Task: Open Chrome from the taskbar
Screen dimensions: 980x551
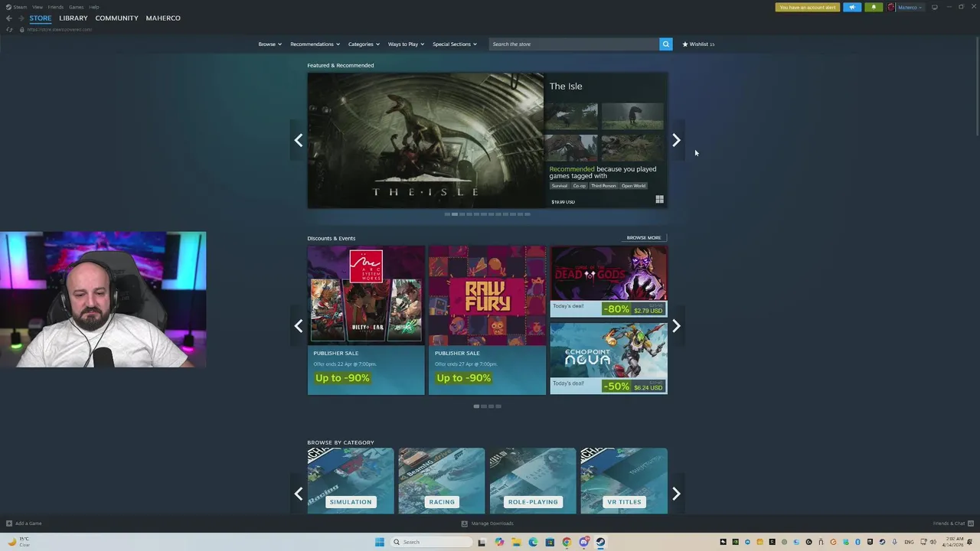Action: pos(567,542)
